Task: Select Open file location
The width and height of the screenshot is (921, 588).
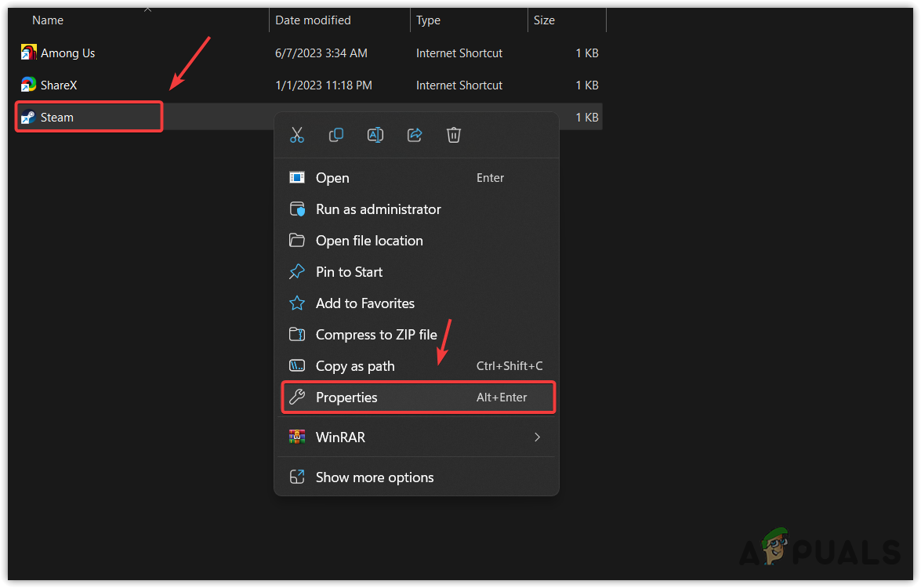Action: pos(416,240)
